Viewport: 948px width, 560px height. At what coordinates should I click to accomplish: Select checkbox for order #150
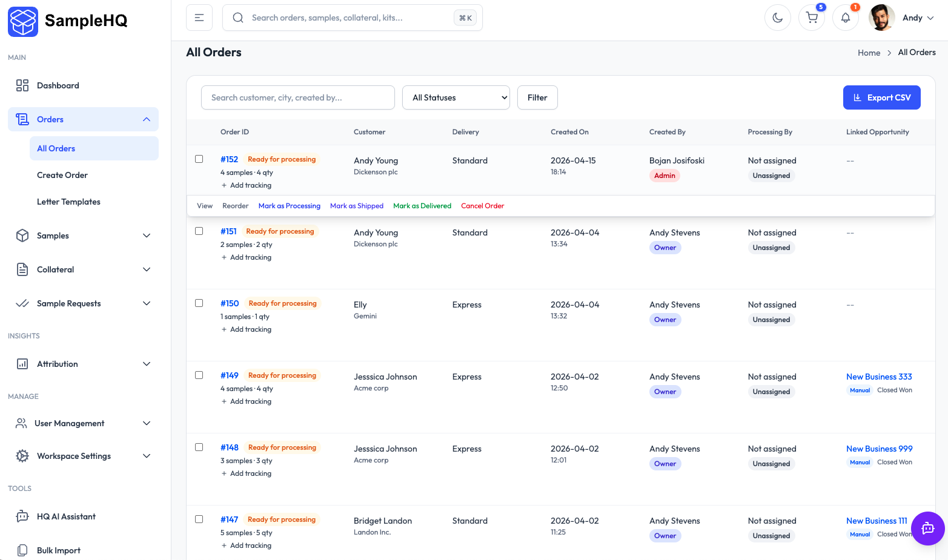tap(199, 303)
